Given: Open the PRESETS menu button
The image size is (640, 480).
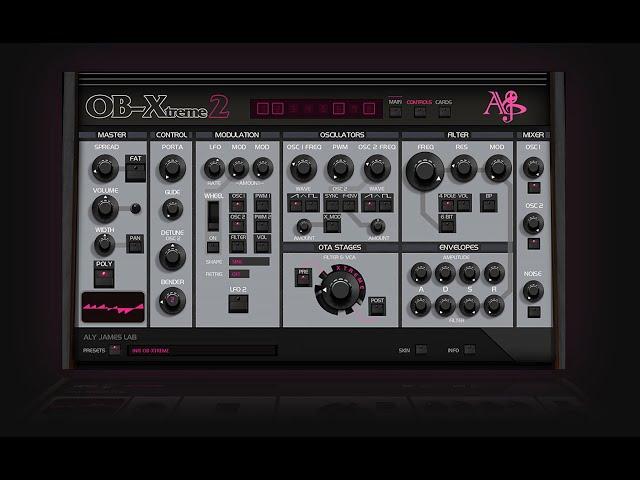Looking at the screenshot, I should [x=115, y=350].
